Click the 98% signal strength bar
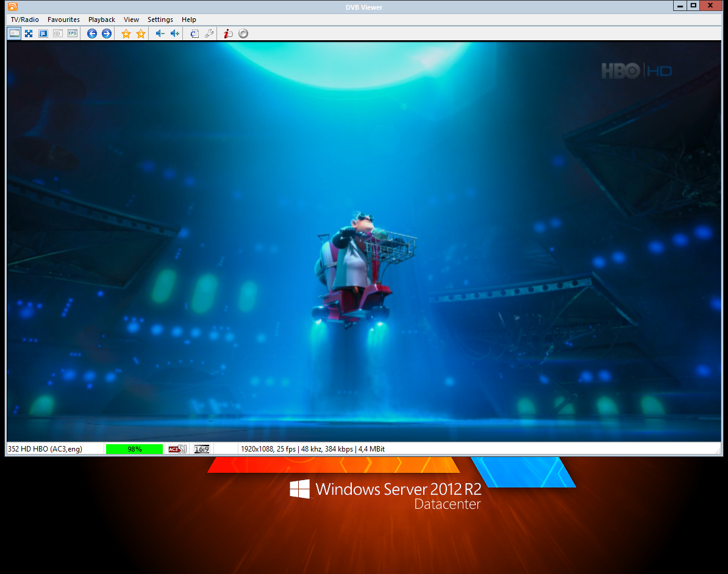728x574 pixels. tap(135, 449)
